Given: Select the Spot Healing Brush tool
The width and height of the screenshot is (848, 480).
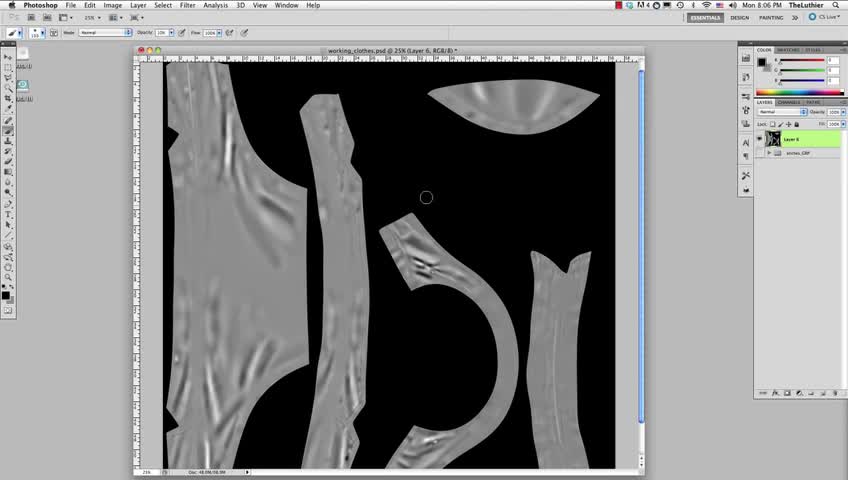Looking at the screenshot, I should click(8, 120).
